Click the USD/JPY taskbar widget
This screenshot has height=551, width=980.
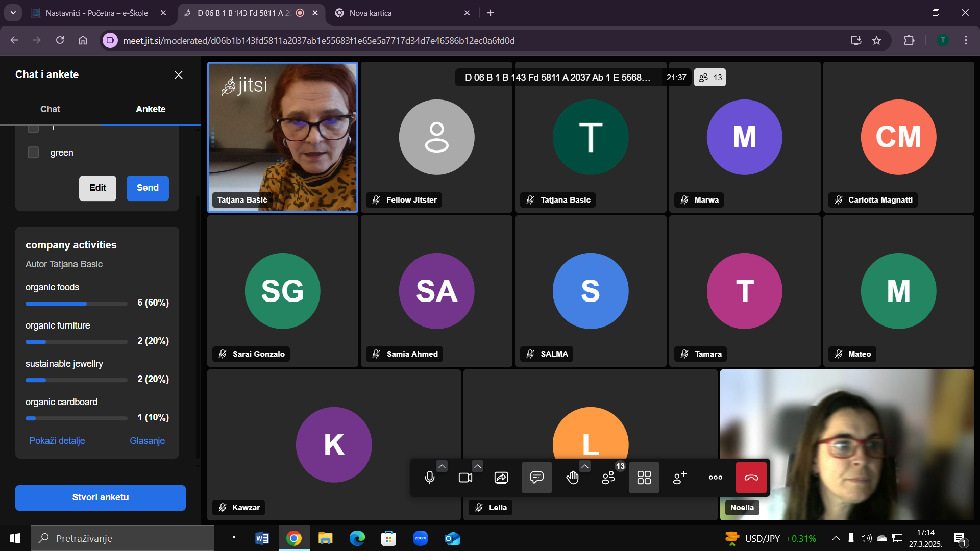(771, 538)
